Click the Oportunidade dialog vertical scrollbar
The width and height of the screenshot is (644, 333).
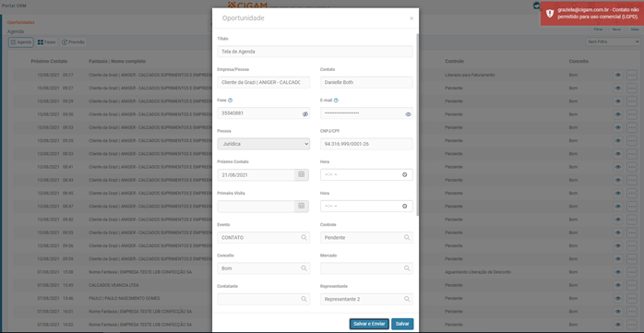pyautogui.click(x=417, y=124)
